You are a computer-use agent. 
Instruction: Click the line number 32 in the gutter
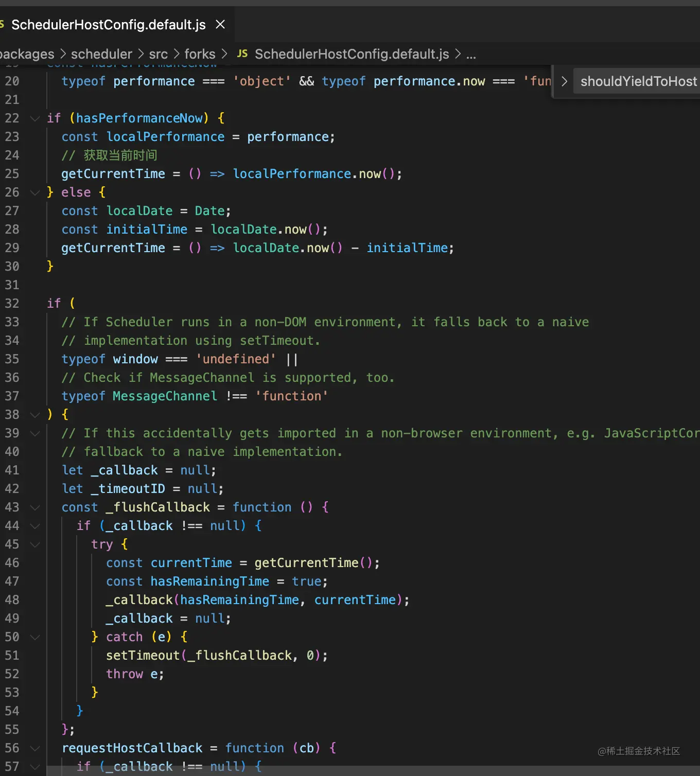click(x=12, y=304)
